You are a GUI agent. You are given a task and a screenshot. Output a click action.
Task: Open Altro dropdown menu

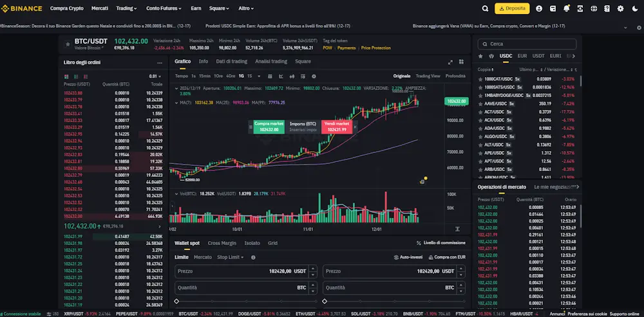click(x=246, y=8)
